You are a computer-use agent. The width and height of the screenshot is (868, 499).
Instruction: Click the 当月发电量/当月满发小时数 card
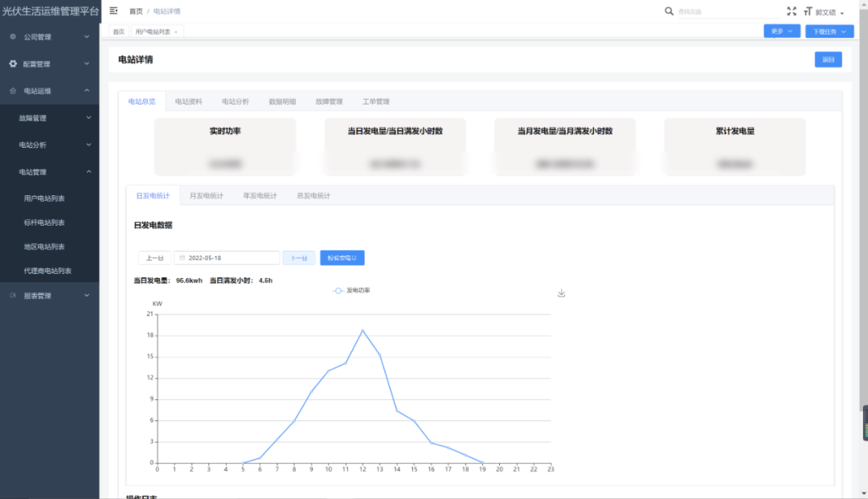(565, 147)
